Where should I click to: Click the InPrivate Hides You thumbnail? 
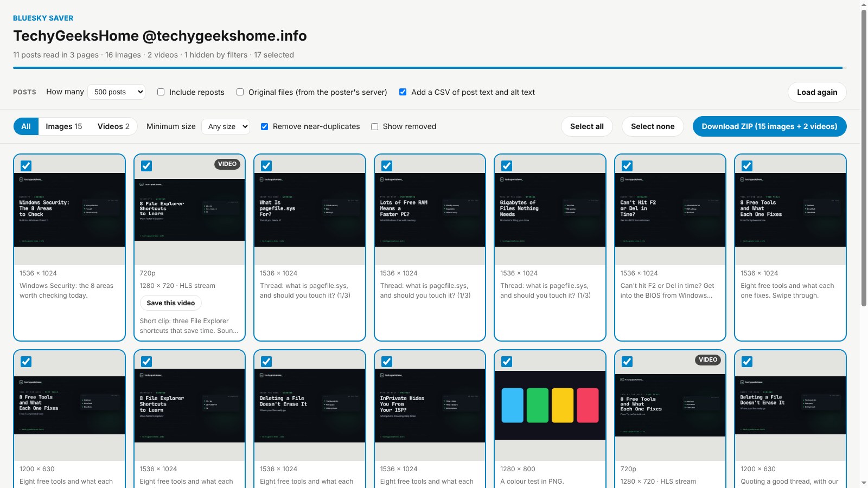(430, 406)
